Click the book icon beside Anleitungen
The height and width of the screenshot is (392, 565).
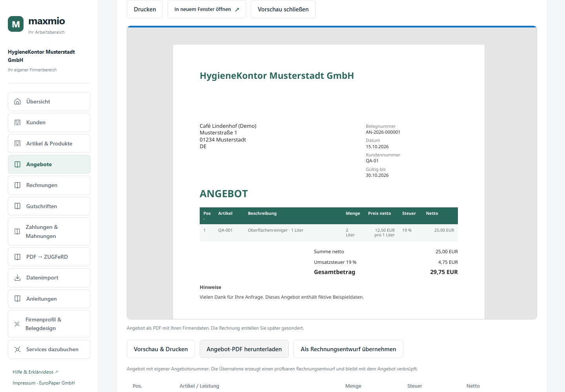(18, 299)
